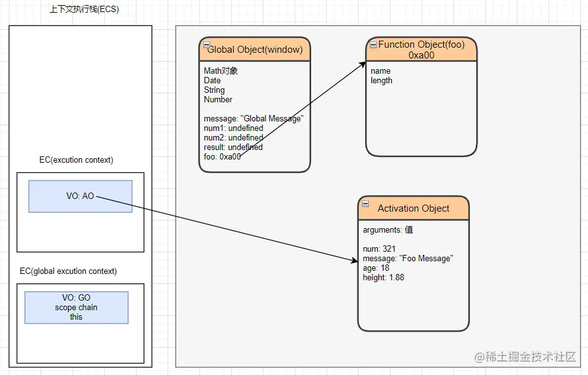
Task: Click the foo: 0xa00 line
Action: (222, 156)
